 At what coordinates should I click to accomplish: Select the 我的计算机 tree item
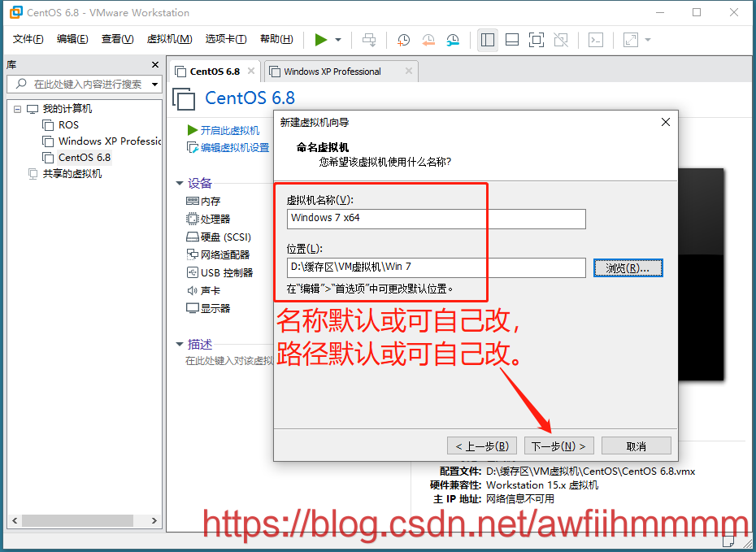(x=67, y=109)
